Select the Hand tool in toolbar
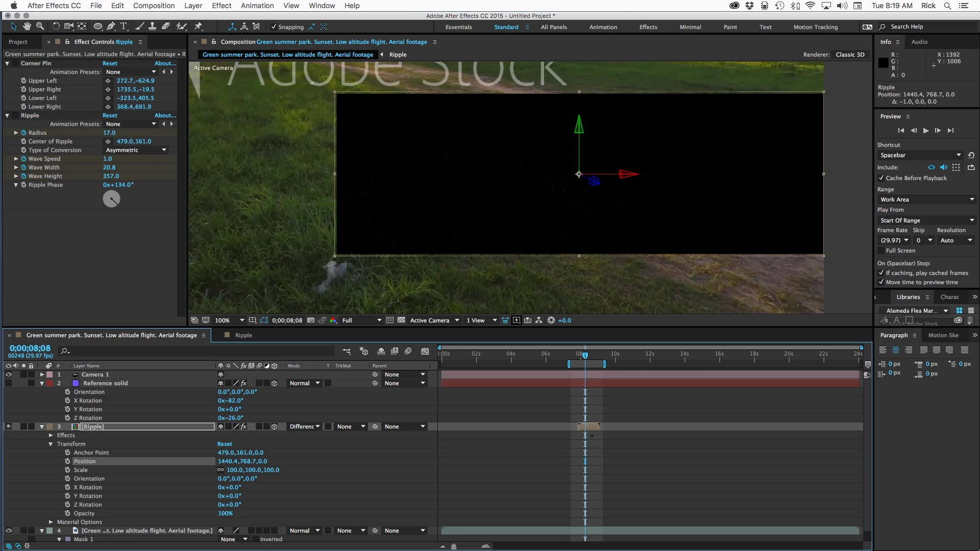The height and width of the screenshot is (551, 980). tap(27, 27)
